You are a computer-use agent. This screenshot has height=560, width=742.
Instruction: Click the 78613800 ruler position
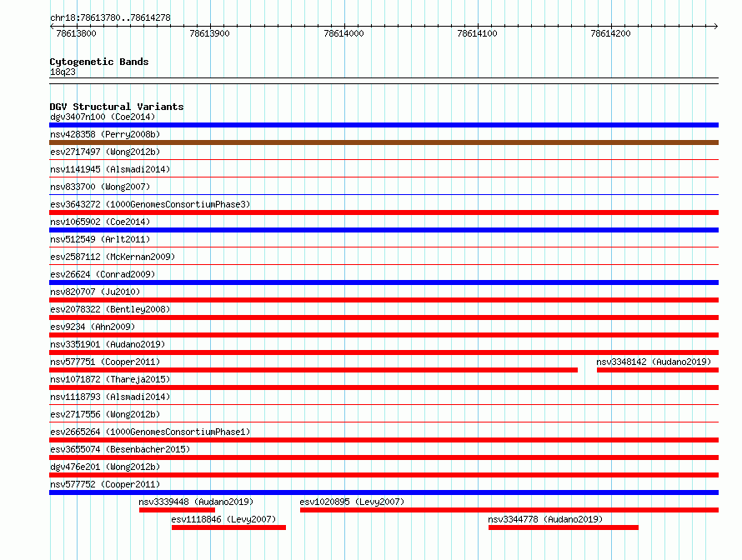(x=76, y=33)
